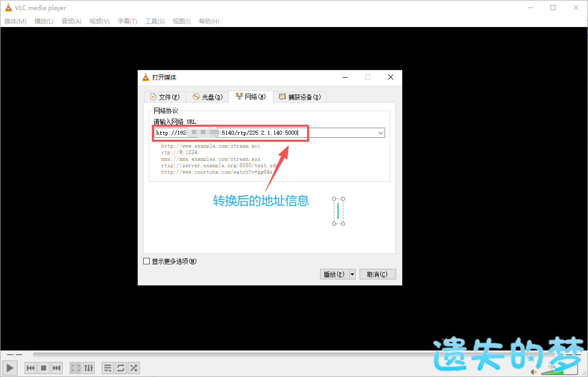Open the 音频(A) menu
The width and height of the screenshot is (588, 377).
(x=71, y=22)
